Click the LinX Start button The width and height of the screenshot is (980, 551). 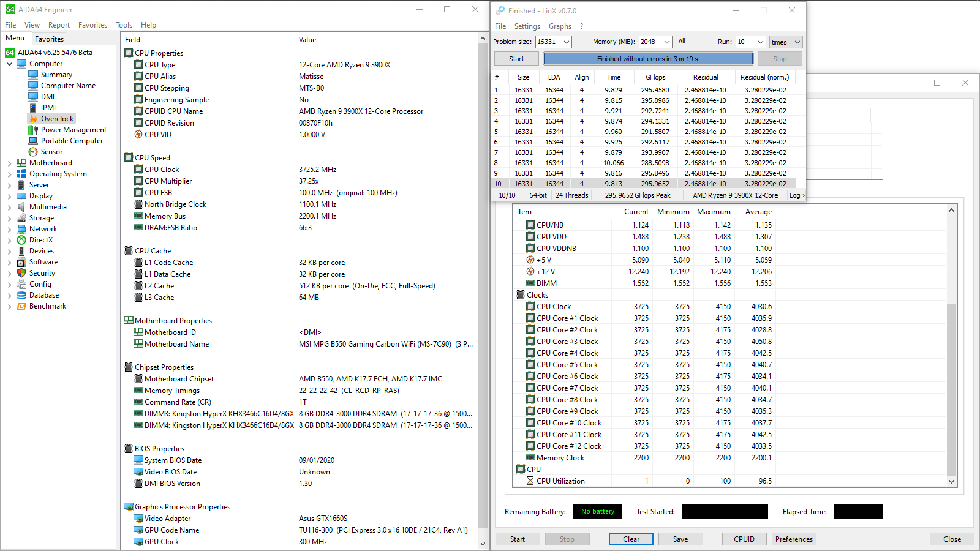click(516, 59)
